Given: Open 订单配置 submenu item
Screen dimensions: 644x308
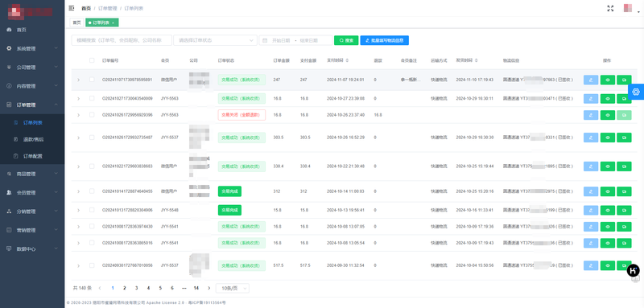Looking at the screenshot, I should click(32, 156).
